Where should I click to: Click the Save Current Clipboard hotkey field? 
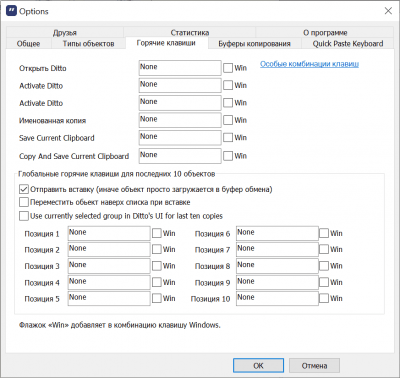pos(180,138)
